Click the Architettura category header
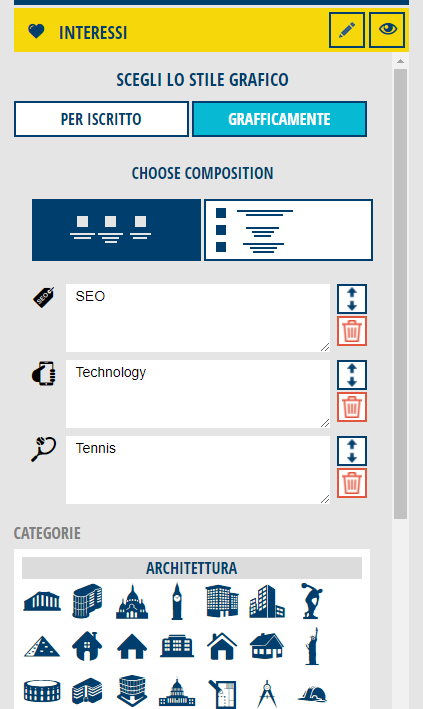 [192, 568]
